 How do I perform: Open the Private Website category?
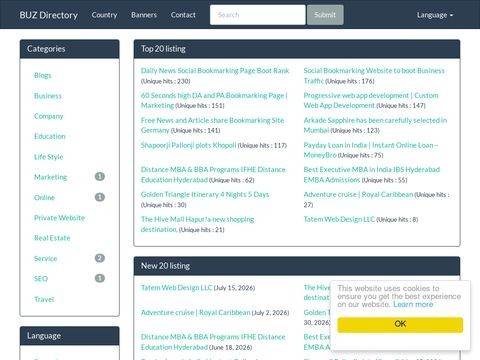pos(59,218)
